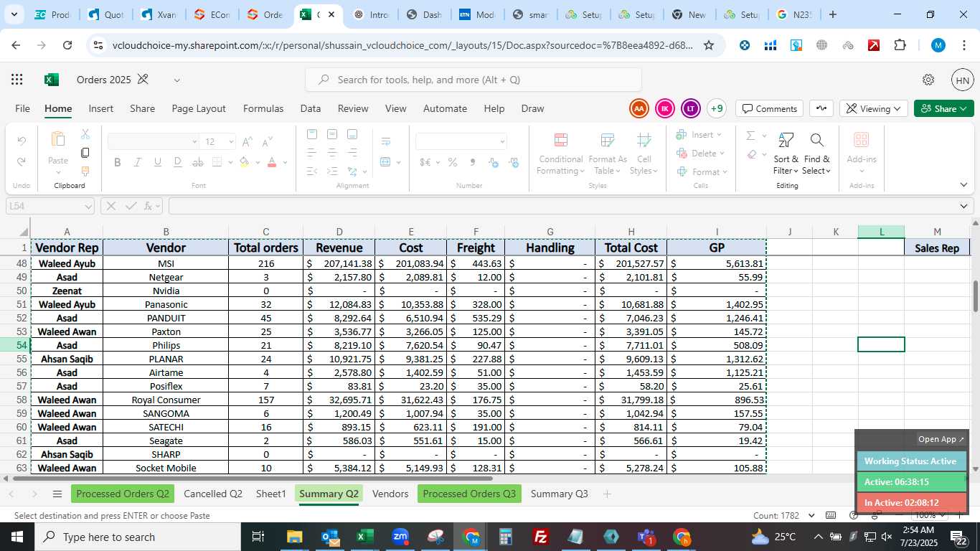Open the all sheets list icon
This screenshot has width=980, height=551.
pyautogui.click(x=57, y=494)
